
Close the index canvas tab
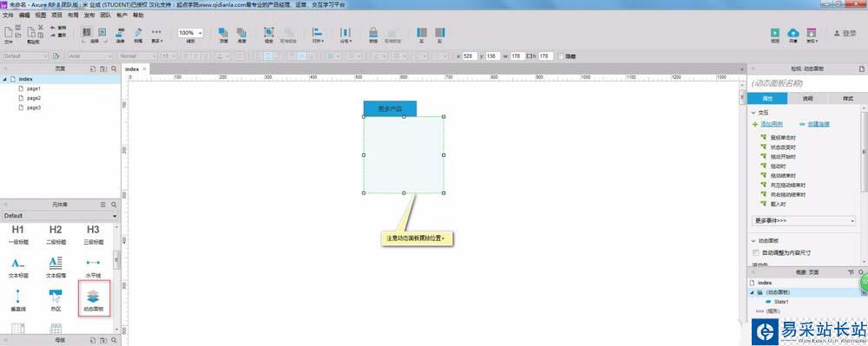[144, 69]
